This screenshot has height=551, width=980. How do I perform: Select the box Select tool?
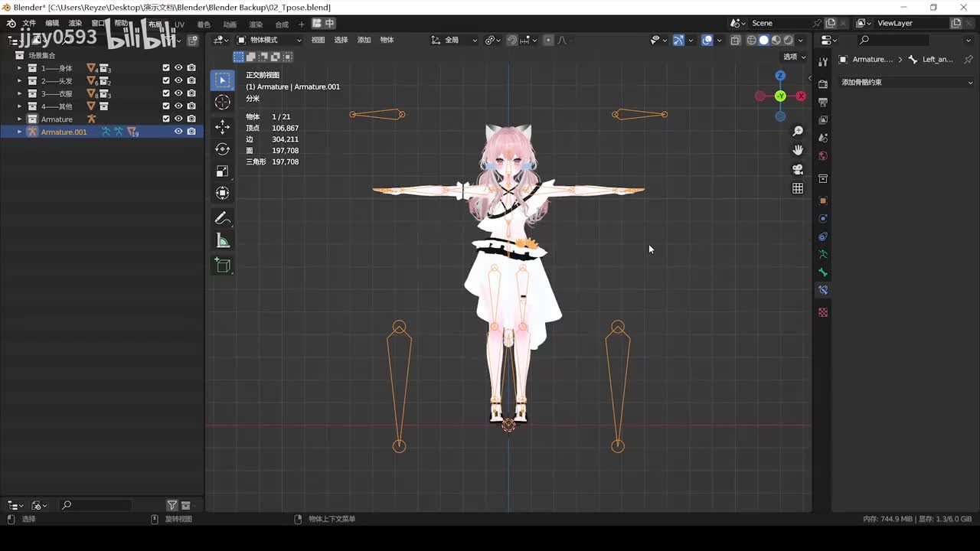click(x=223, y=80)
